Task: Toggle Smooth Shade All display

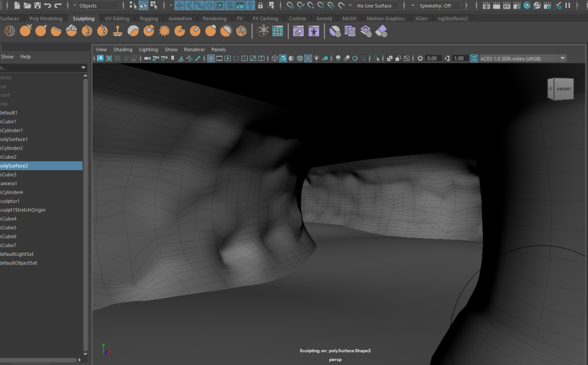Action: [x=283, y=58]
